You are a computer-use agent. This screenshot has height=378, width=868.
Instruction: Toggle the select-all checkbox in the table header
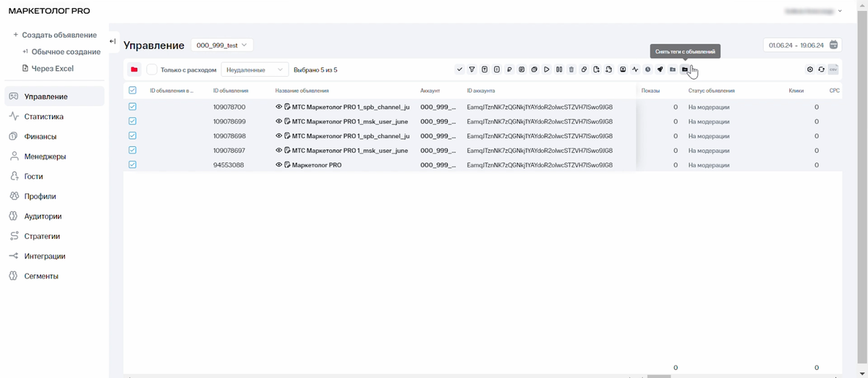pyautogui.click(x=132, y=91)
